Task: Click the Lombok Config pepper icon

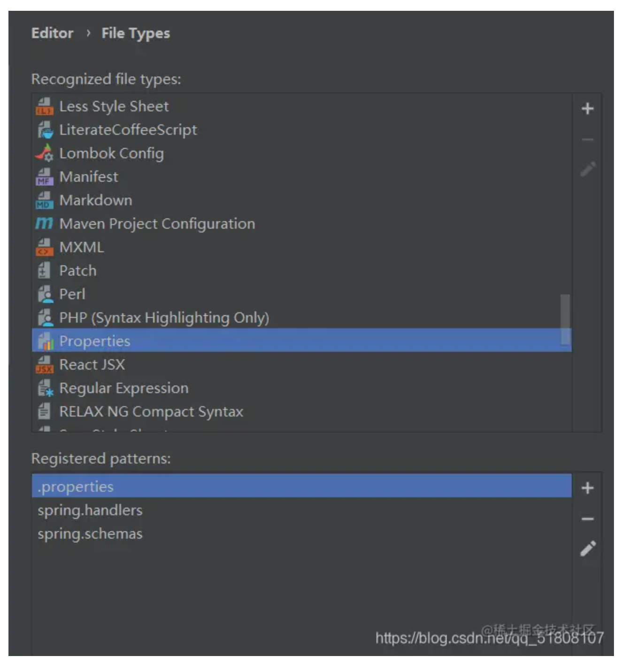Action: pyautogui.click(x=45, y=153)
